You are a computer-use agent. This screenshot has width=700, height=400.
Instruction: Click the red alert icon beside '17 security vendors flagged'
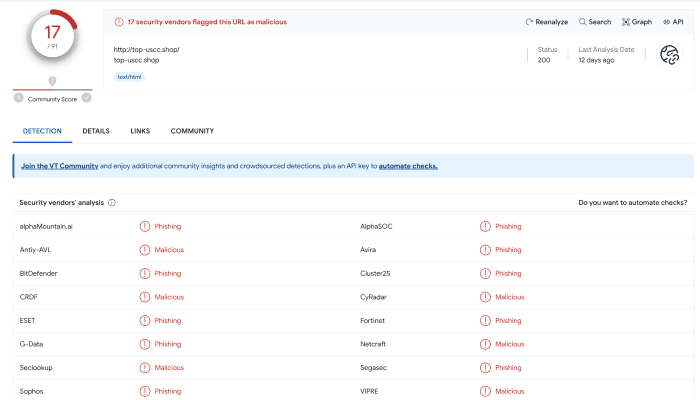click(x=119, y=22)
